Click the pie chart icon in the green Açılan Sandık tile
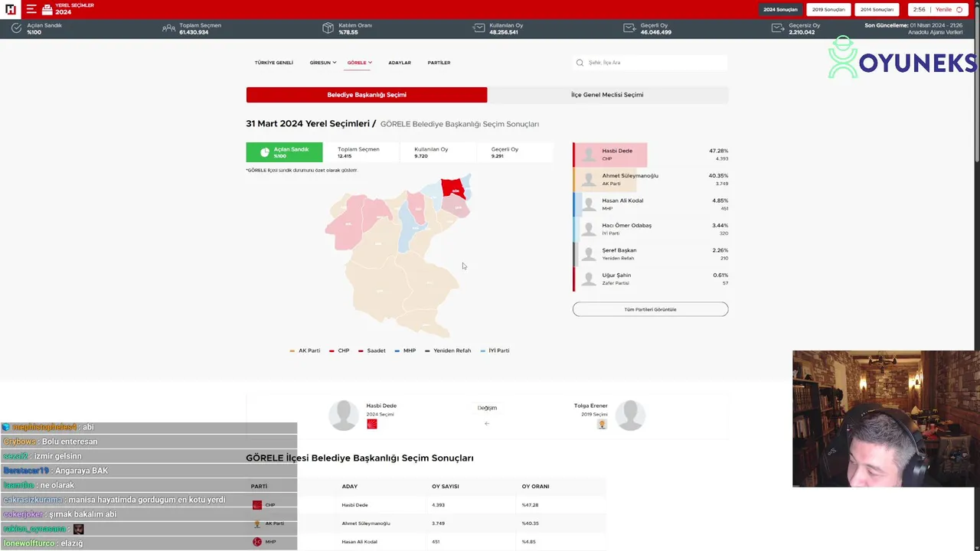This screenshot has width=980, height=551. [x=265, y=152]
